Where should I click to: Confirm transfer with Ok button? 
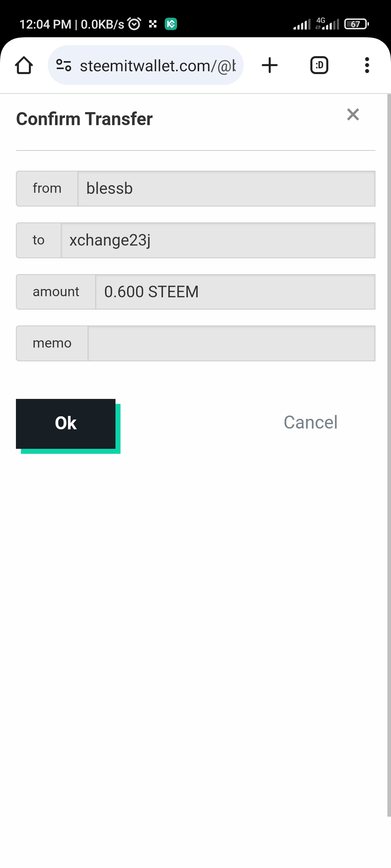point(66,424)
